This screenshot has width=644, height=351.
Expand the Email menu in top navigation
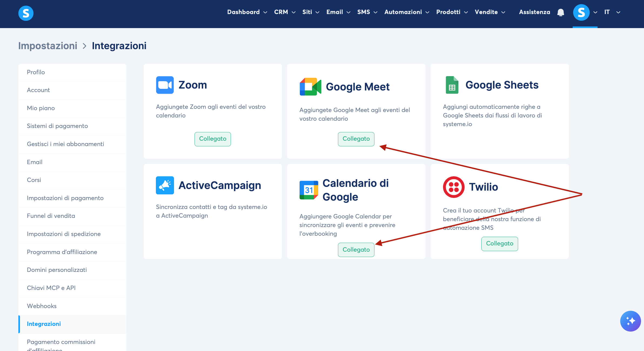(x=338, y=12)
